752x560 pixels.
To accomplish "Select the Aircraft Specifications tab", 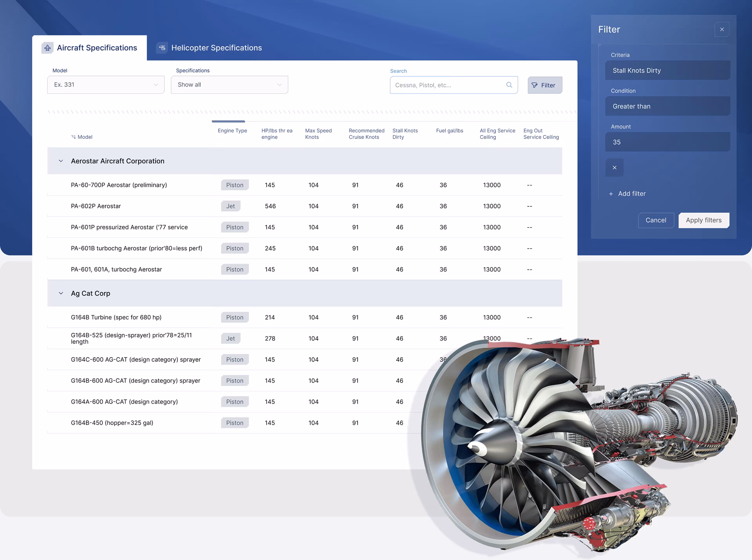I will tap(97, 48).
